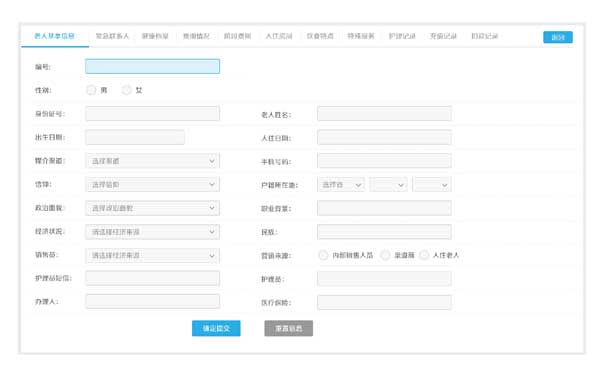
Task: Switch to the 饮食特点 tab
Action: click(x=320, y=36)
